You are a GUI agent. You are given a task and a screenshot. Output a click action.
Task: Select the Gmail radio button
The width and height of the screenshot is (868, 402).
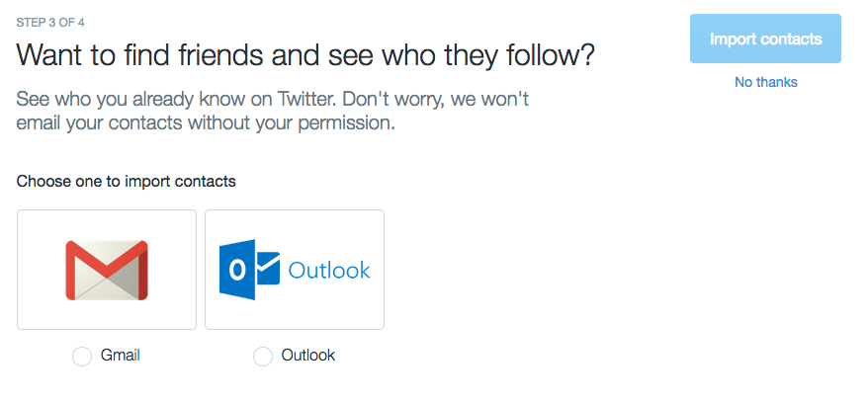(x=82, y=357)
